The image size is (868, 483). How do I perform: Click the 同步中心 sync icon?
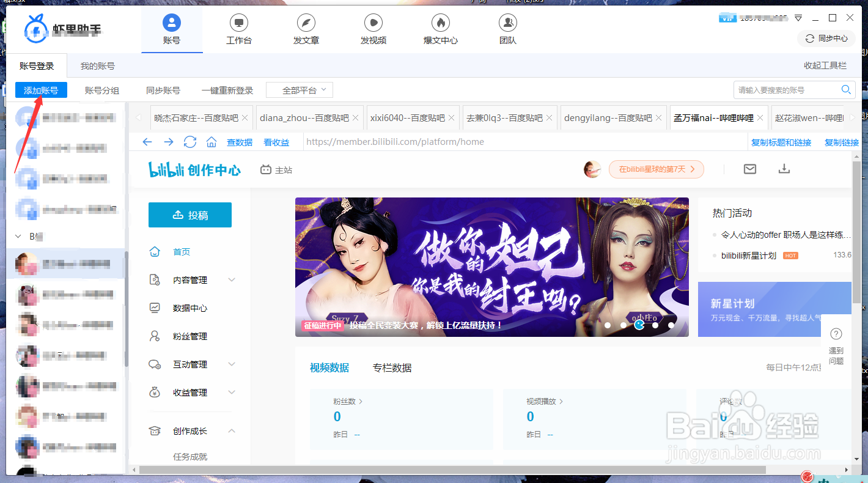[x=826, y=38]
